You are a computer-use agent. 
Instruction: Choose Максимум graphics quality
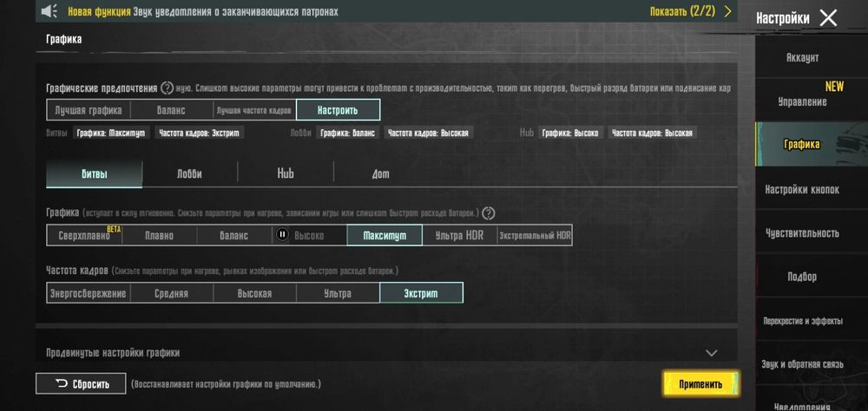click(x=385, y=235)
